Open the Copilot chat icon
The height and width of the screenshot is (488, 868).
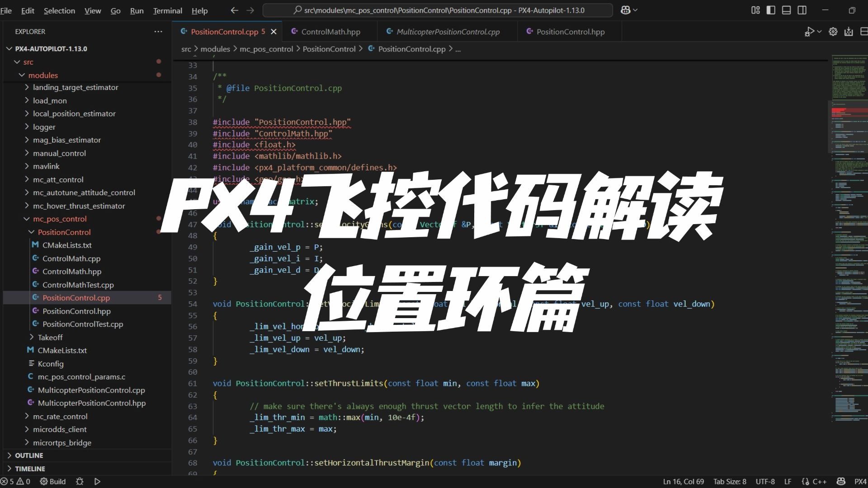[x=626, y=10]
